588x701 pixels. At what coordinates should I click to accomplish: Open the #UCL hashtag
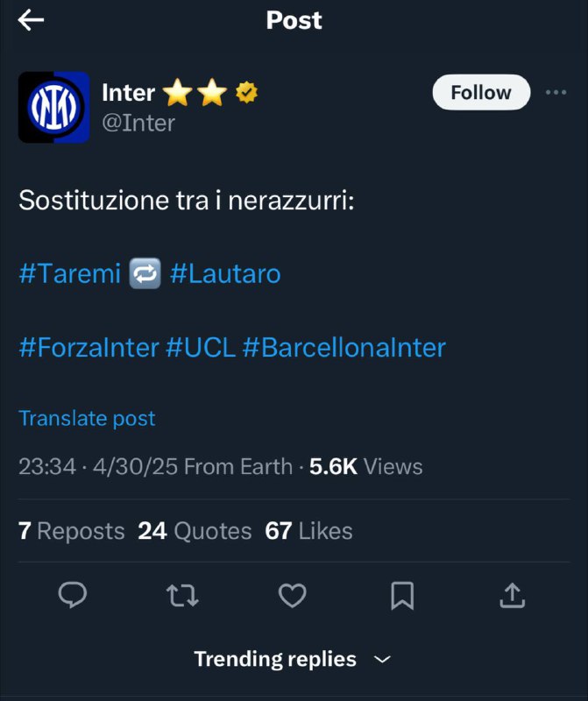point(201,347)
